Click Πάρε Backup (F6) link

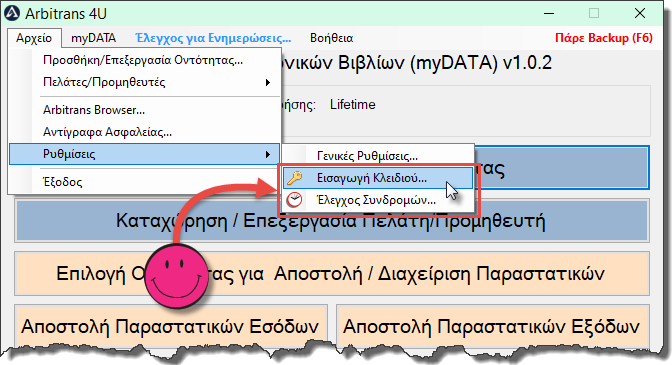[603, 38]
